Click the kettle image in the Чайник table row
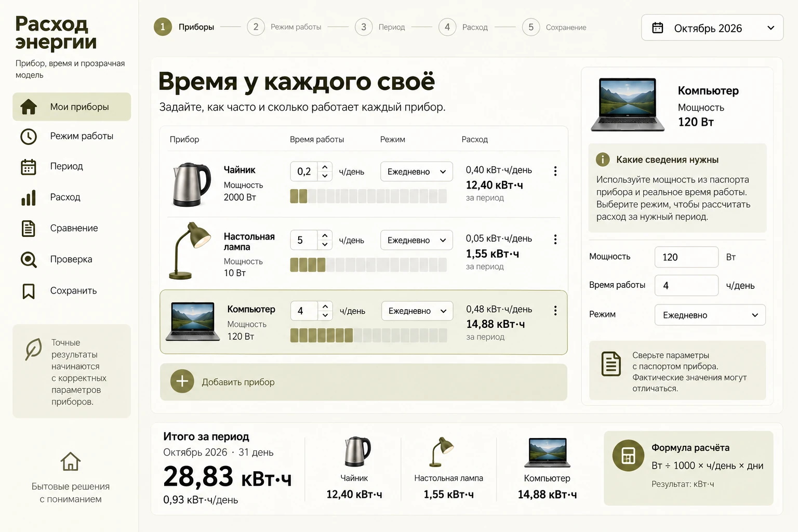798x532 pixels. (x=192, y=184)
